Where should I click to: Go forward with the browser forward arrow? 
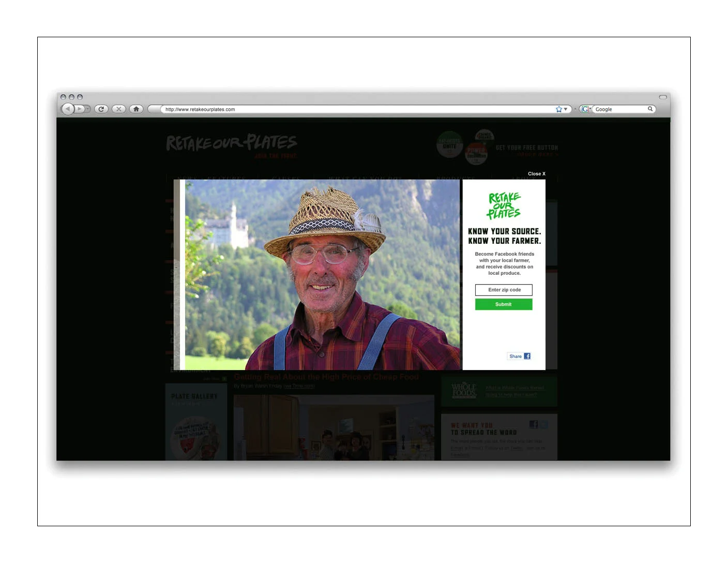[x=80, y=109]
